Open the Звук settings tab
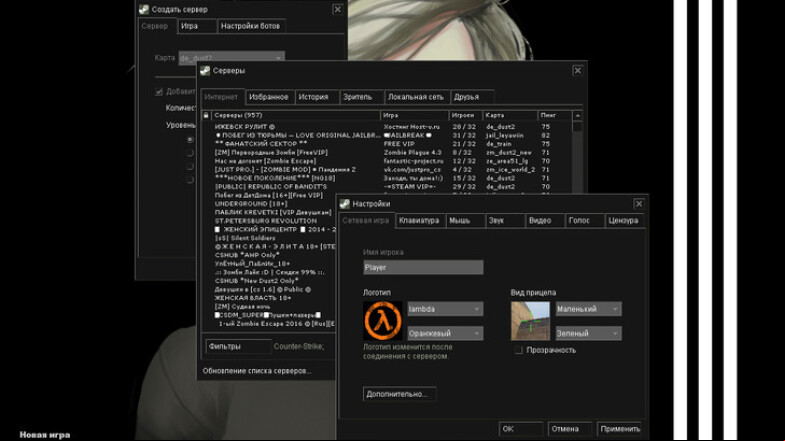The image size is (785, 441). 505,221
